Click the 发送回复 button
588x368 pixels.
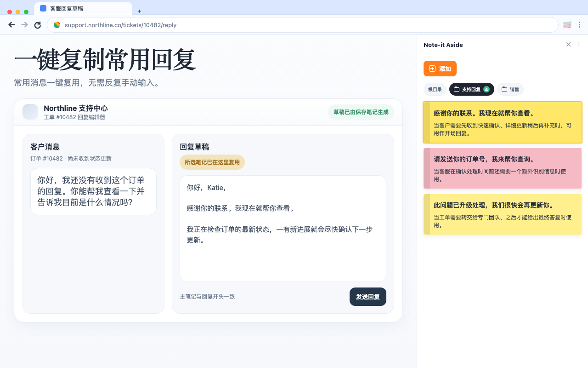367,297
